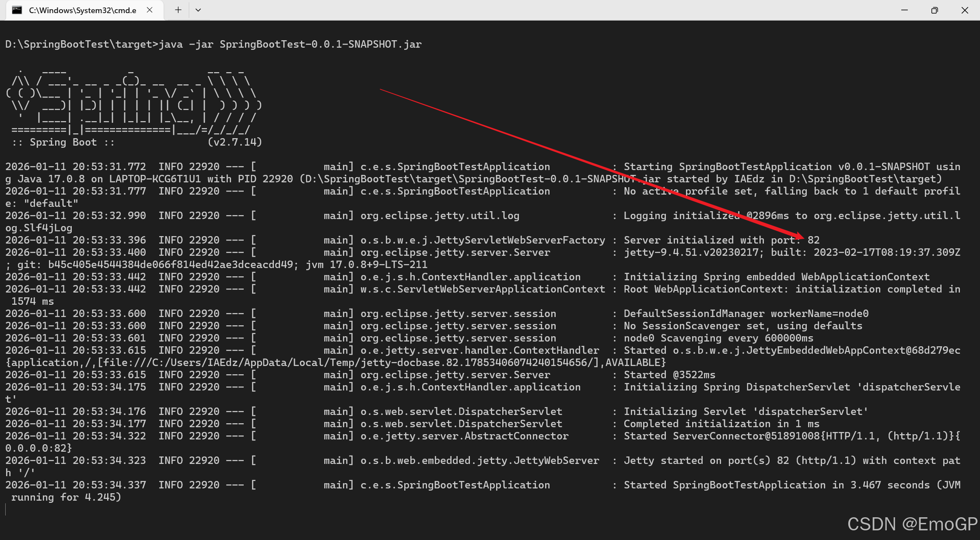The width and height of the screenshot is (980, 540).
Task: Click the Spring Boot ASCII art banner
Action: pyautogui.click(x=131, y=105)
